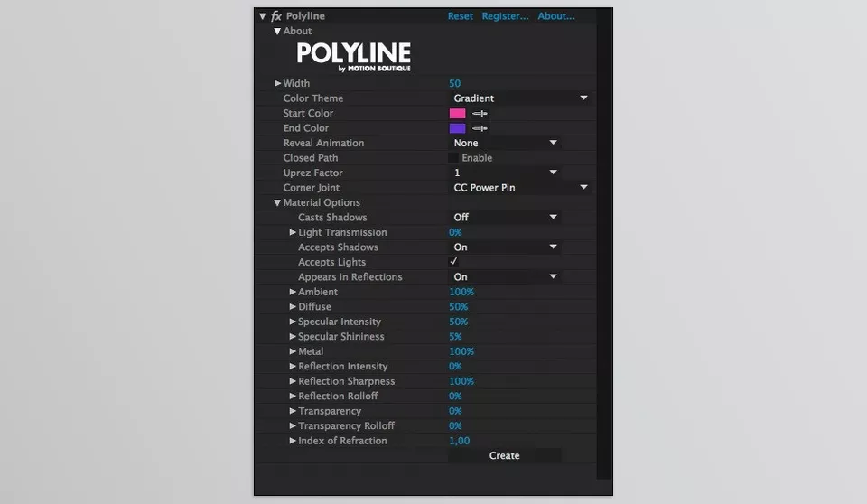867x504 pixels.
Task: Expand the Reflection Intensity property
Action: tap(293, 366)
